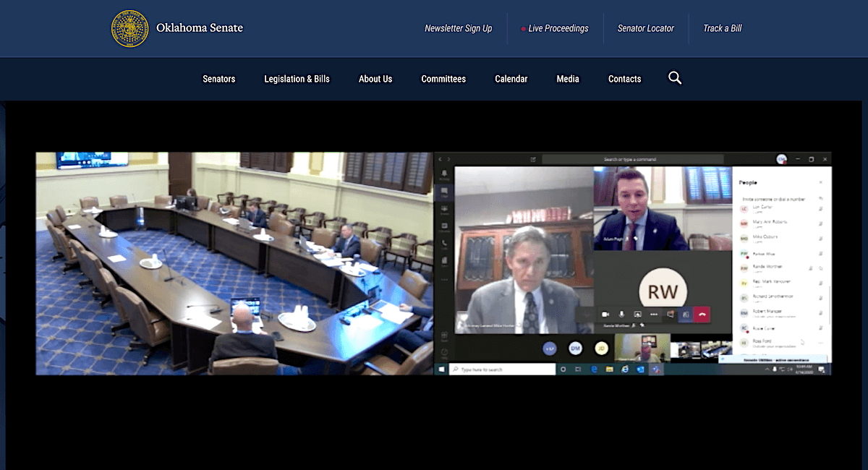The height and width of the screenshot is (470, 868).
Task: Open the Calls phone icon in Teams sidebar
Action: (x=443, y=244)
